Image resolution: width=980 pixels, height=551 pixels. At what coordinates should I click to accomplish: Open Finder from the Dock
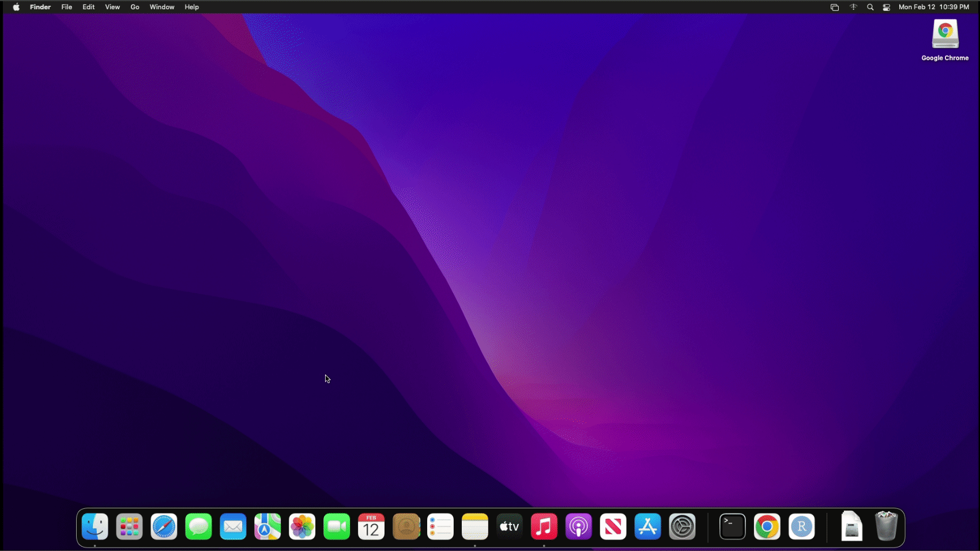(95, 526)
